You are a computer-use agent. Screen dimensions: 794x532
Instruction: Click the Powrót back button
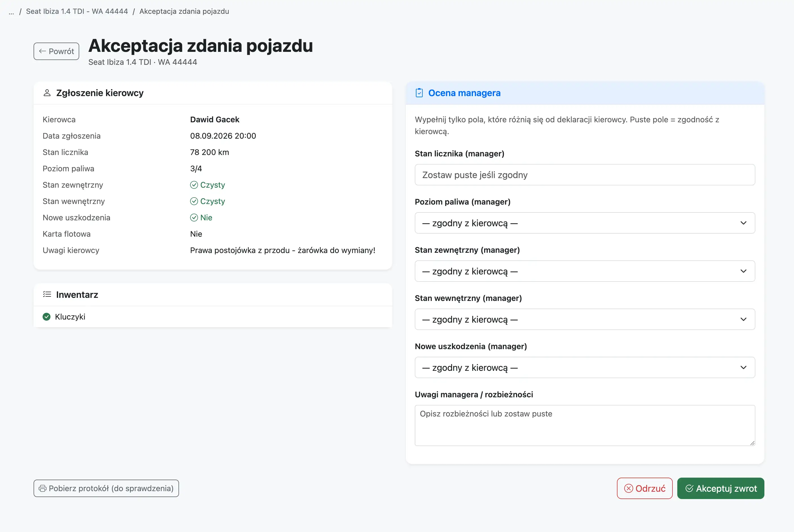pyautogui.click(x=56, y=51)
